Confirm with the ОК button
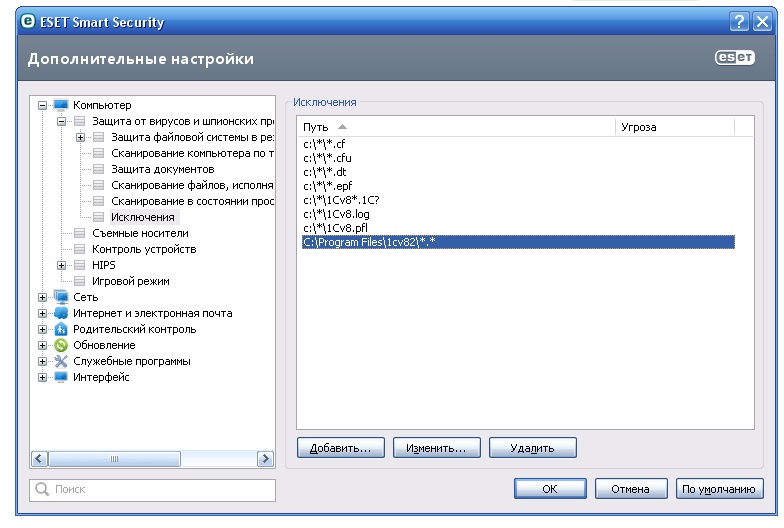The image size is (784, 528). tap(550, 488)
